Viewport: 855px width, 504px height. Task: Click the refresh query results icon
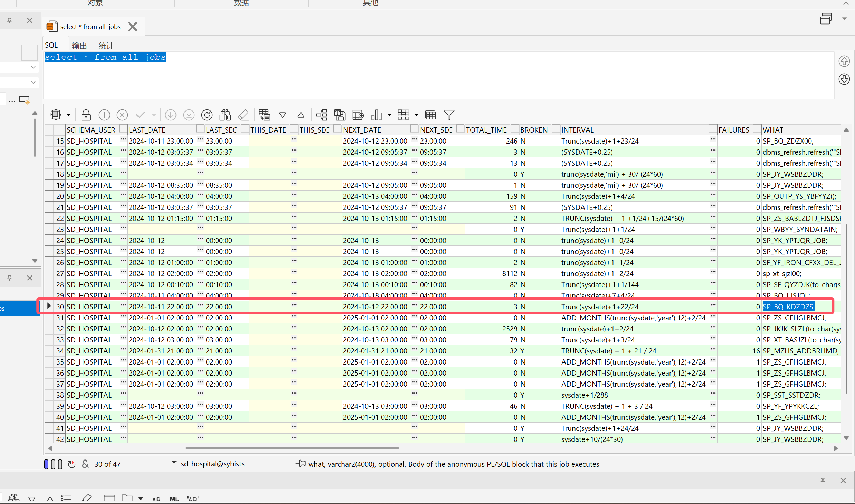(x=207, y=115)
